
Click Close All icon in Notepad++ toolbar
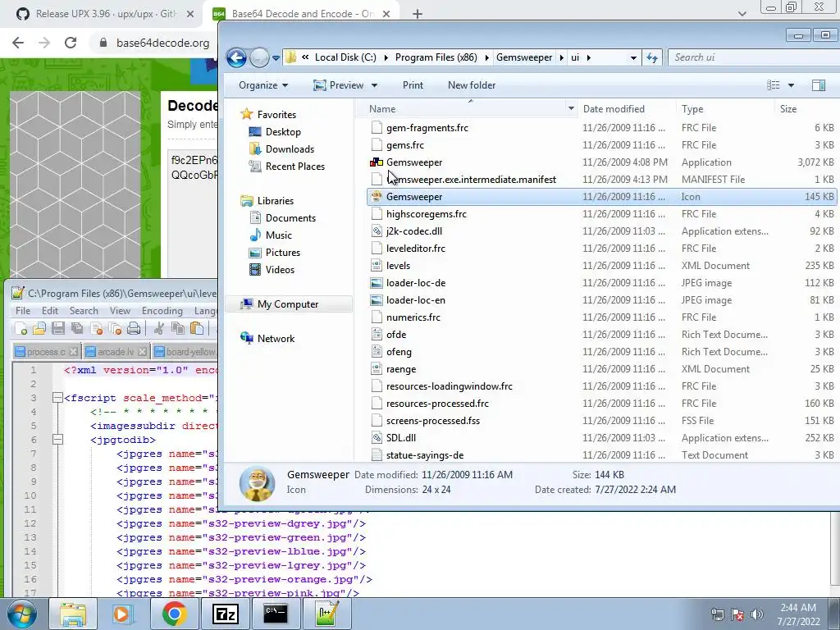point(115,328)
